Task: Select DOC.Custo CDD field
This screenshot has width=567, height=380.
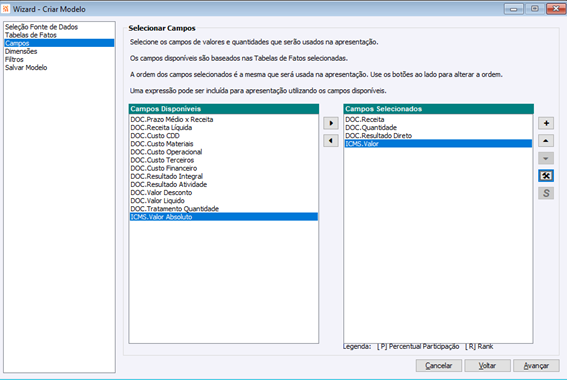Action: pos(223,136)
